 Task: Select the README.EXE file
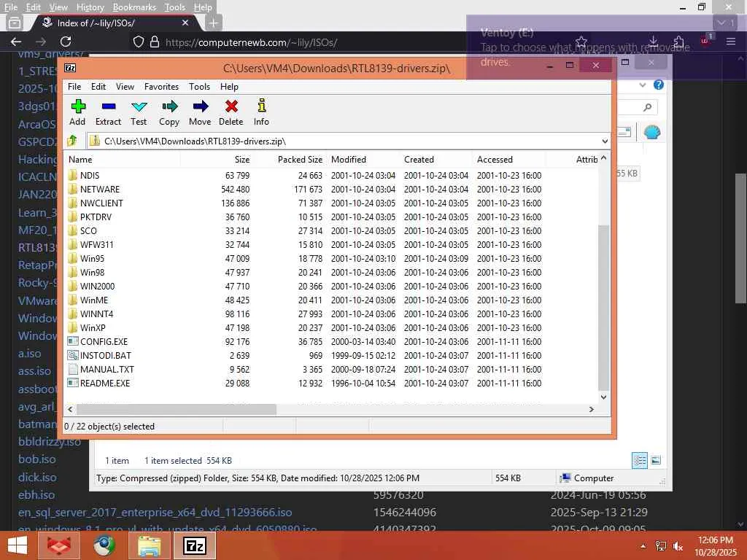click(x=105, y=383)
